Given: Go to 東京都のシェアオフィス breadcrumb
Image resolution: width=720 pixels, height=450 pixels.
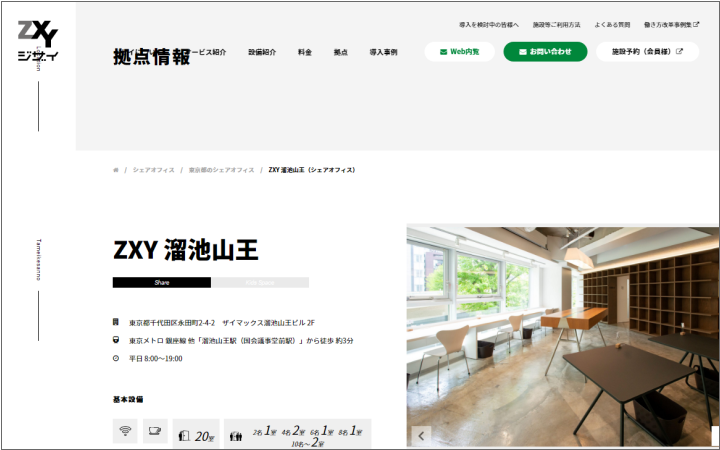Looking at the screenshot, I should coord(221,170).
